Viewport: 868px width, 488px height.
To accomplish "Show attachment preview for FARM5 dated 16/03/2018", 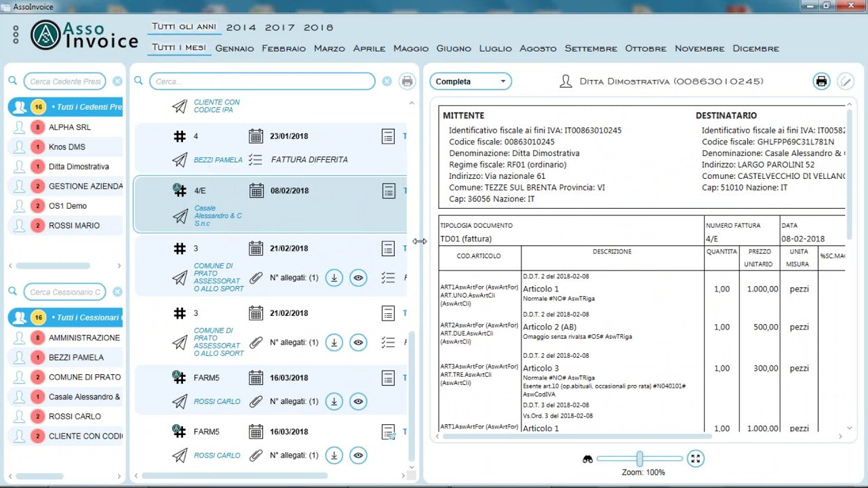I will point(358,401).
